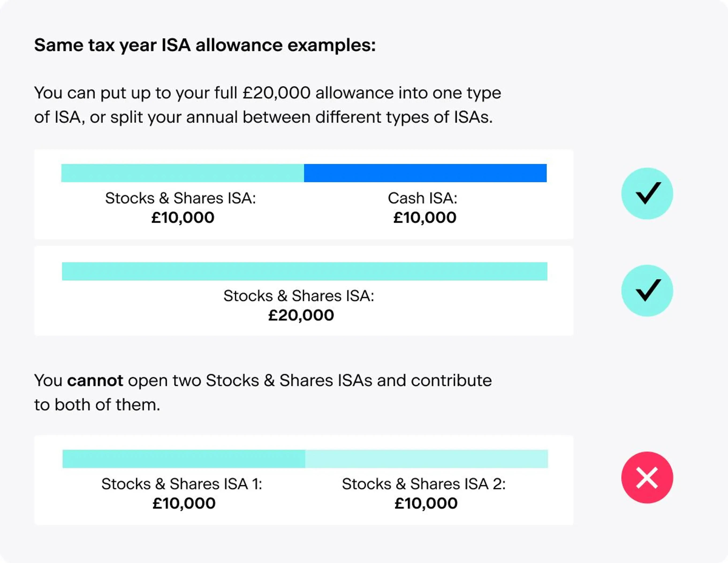Screen dimensions: 728x563
Task: Click the 'Same tax year ISA allowance examples' heading
Action: pos(205,45)
